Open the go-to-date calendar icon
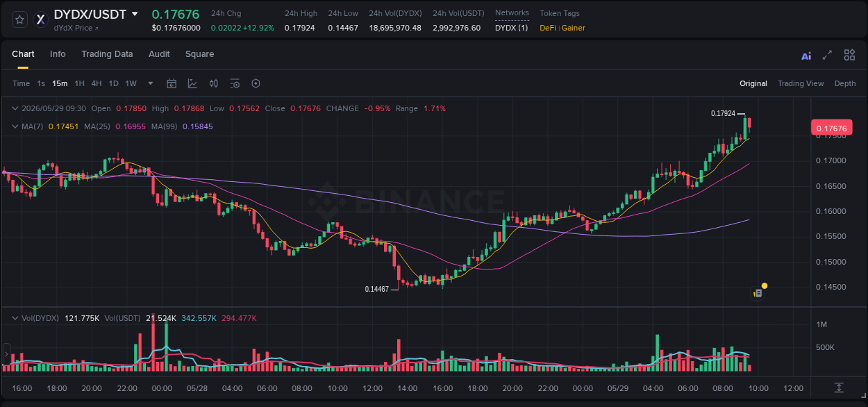Image resolution: width=868 pixels, height=407 pixels. click(x=172, y=83)
